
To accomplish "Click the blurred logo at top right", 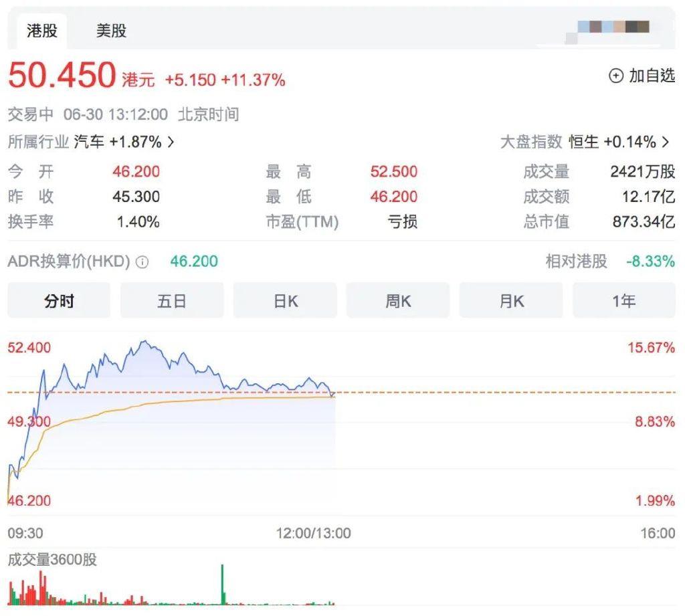I will 613,29.
